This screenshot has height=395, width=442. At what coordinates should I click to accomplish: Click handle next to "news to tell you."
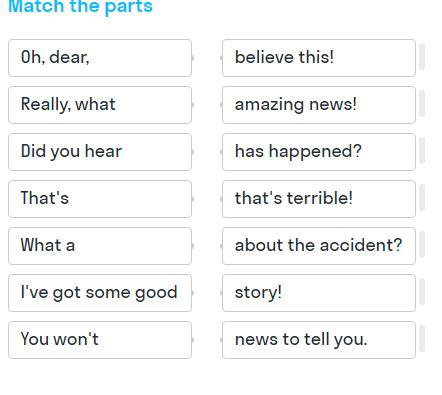point(422,339)
